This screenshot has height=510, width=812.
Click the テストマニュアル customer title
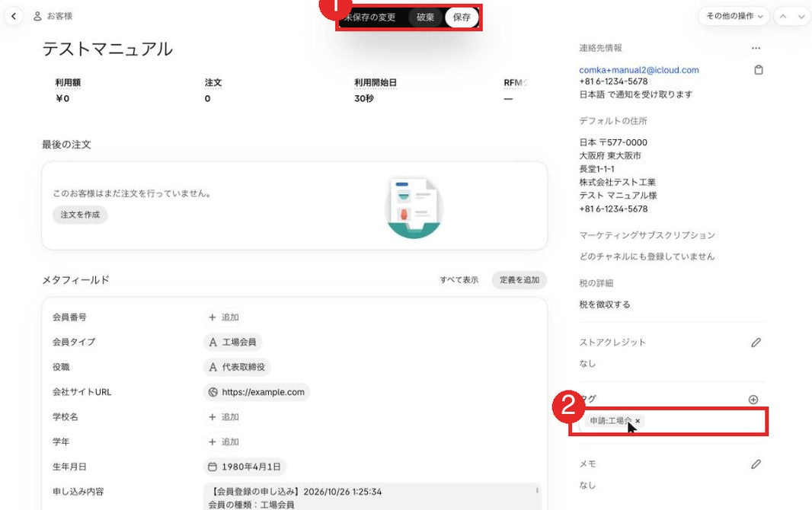pyautogui.click(x=107, y=49)
